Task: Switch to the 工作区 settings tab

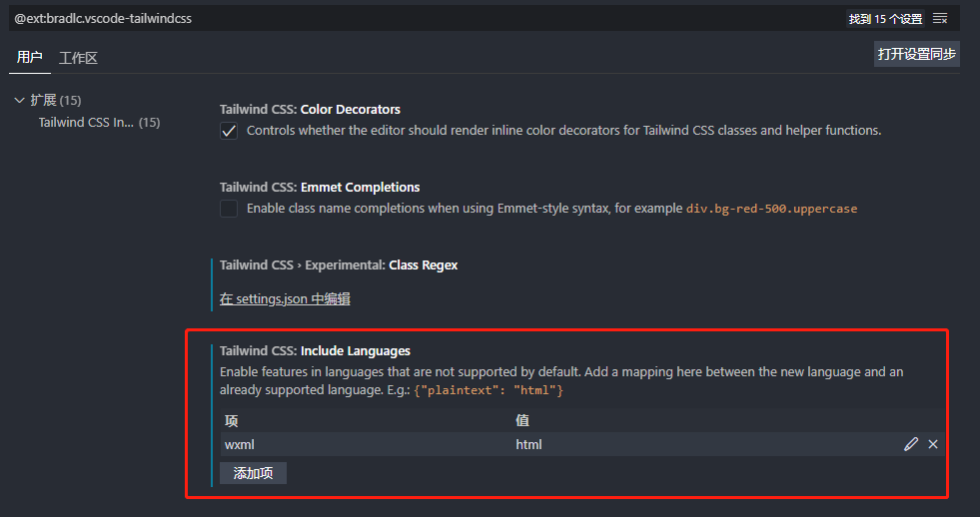Action: click(78, 58)
